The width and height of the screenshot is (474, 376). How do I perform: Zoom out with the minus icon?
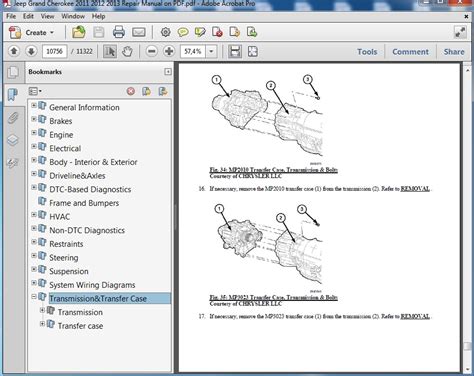[x=152, y=51]
